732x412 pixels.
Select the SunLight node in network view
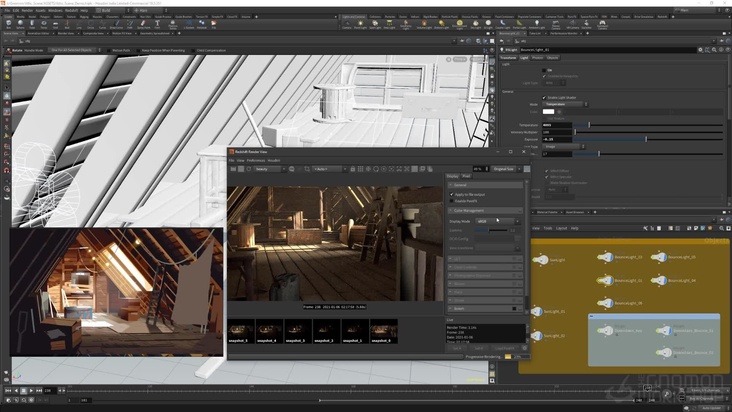tap(540, 260)
